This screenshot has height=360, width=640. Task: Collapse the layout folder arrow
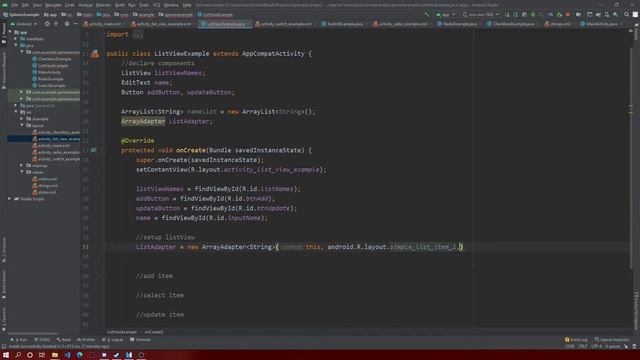(x=22, y=125)
